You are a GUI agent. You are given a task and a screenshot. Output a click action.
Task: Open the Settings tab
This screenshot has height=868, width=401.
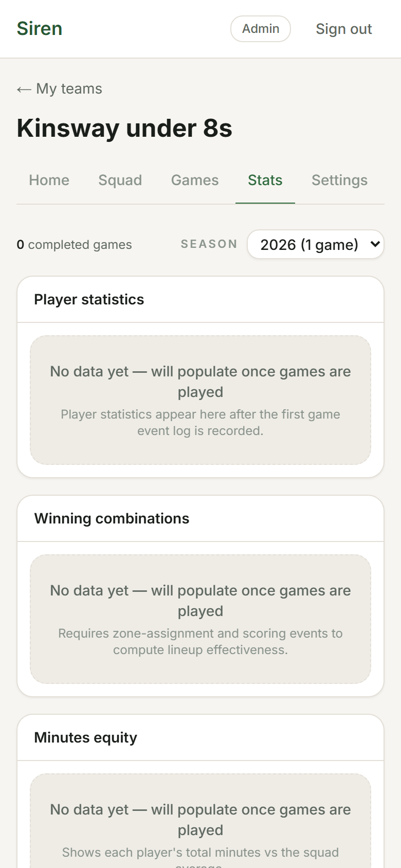pyautogui.click(x=339, y=180)
